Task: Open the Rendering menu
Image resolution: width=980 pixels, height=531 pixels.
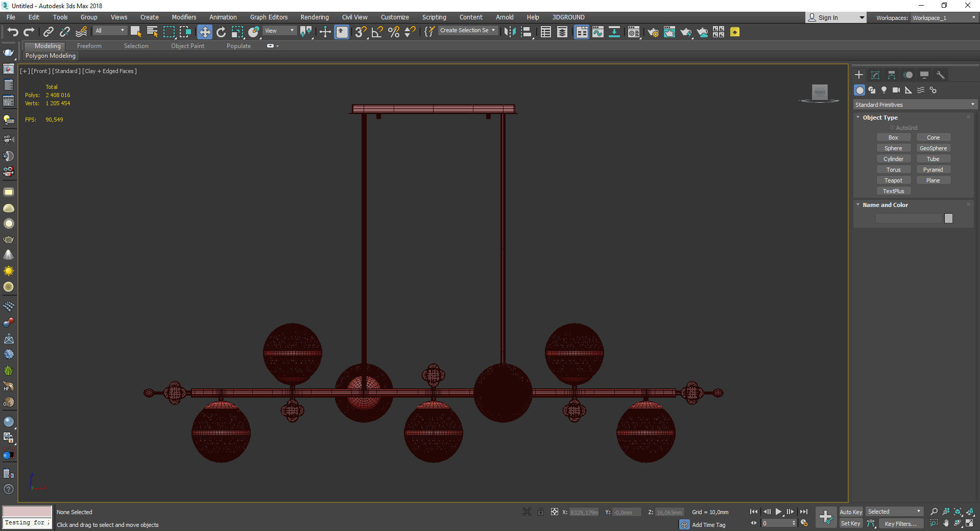Action: [315, 17]
